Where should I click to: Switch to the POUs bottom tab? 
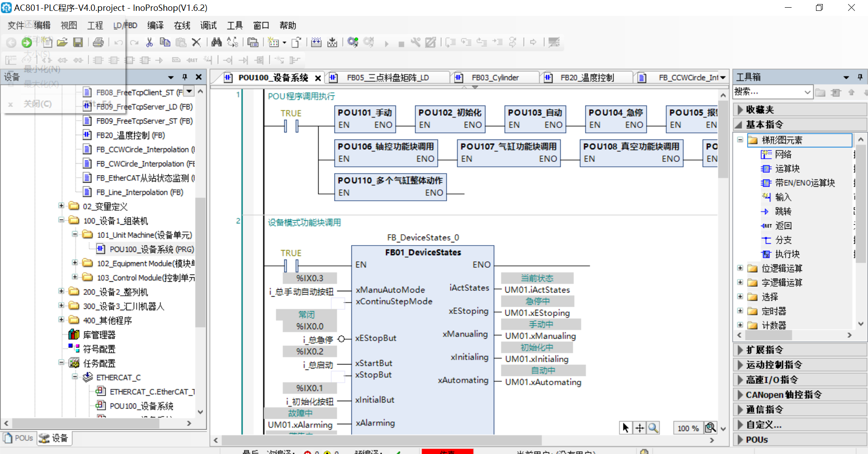[19, 438]
